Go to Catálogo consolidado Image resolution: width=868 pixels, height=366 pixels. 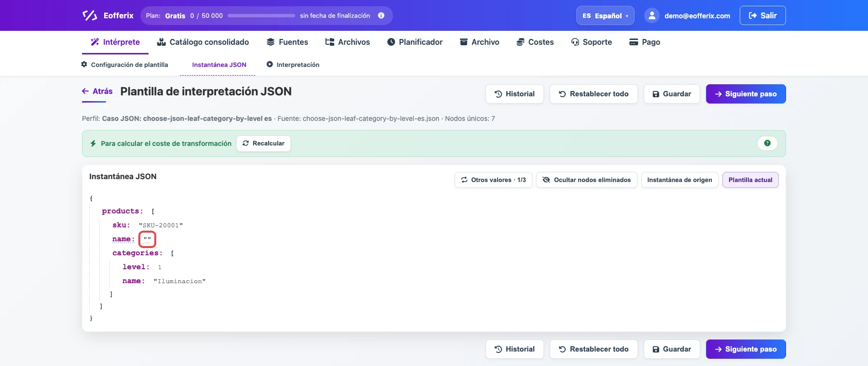(x=203, y=42)
